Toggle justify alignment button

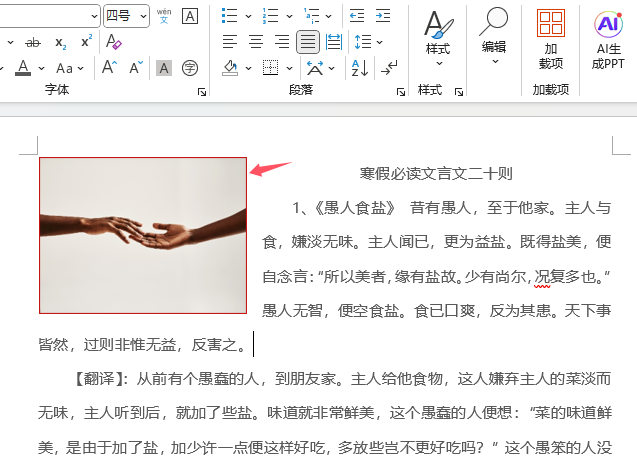coord(308,42)
